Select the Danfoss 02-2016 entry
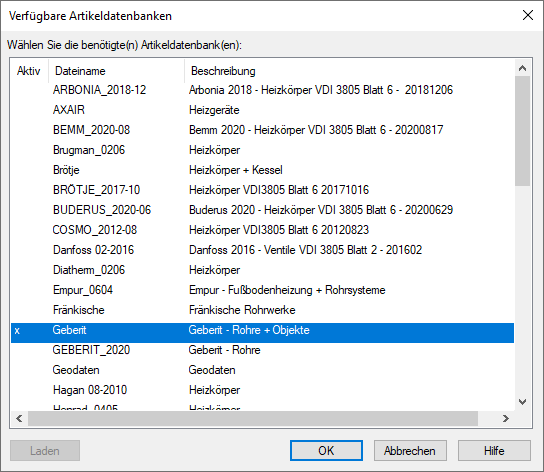 [262, 250]
